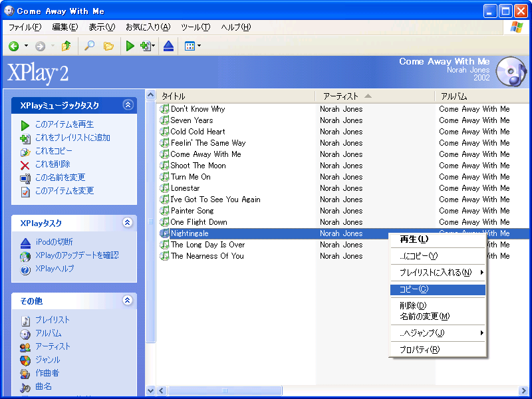Click the iPodの切断 link

pos(54,242)
